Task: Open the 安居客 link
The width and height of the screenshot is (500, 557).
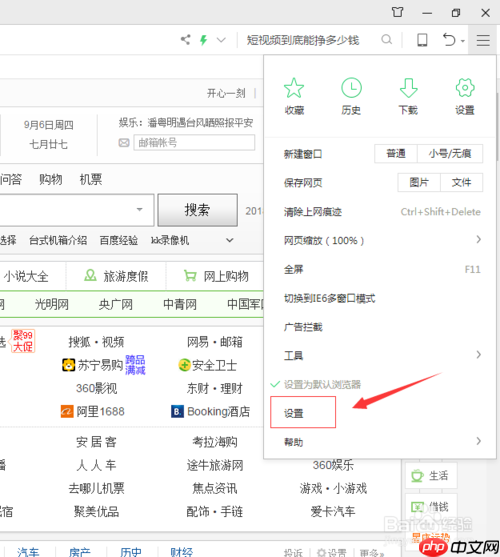Action: click(96, 442)
